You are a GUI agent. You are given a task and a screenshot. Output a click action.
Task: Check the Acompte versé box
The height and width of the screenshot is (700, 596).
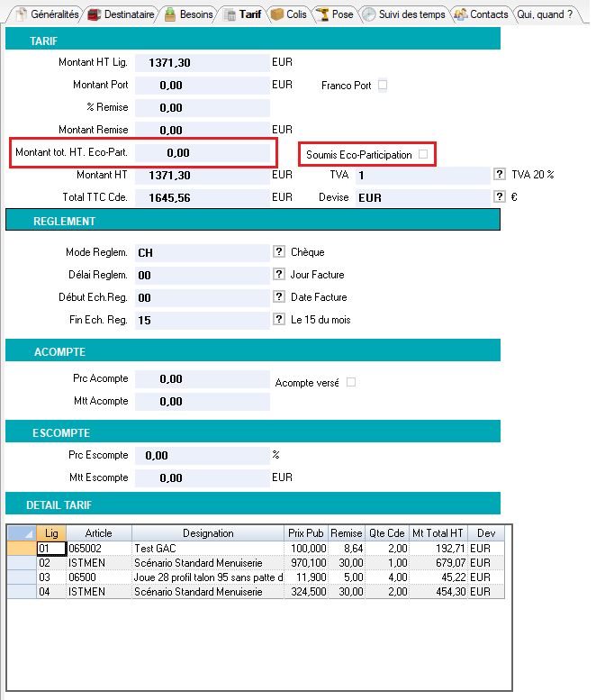(351, 382)
